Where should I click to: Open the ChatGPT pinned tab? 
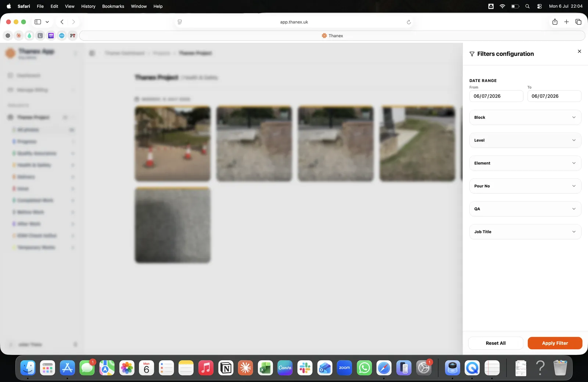coord(8,36)
